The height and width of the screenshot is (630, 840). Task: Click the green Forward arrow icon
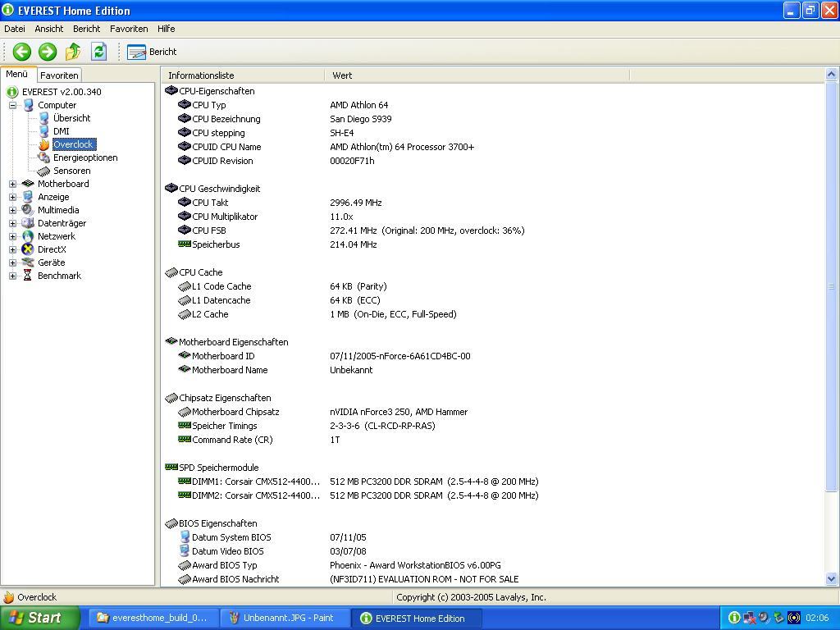(47, 52)
